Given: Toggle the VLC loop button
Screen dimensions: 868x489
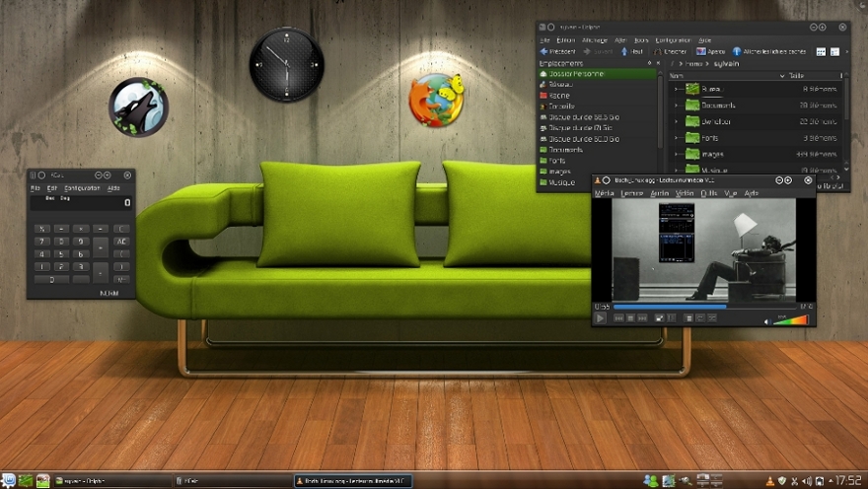Looking at the screenshot, I should coord(700,318).
